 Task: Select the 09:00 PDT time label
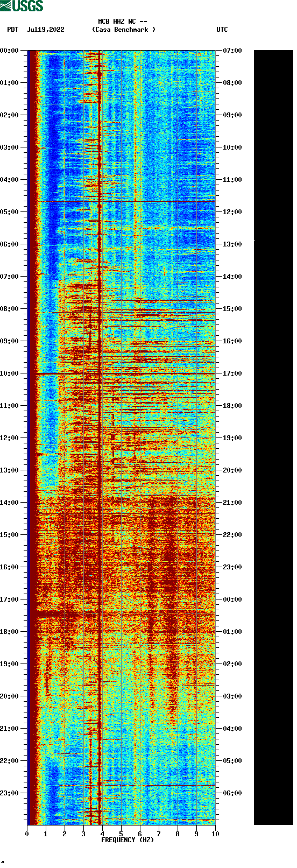point(10,341)
